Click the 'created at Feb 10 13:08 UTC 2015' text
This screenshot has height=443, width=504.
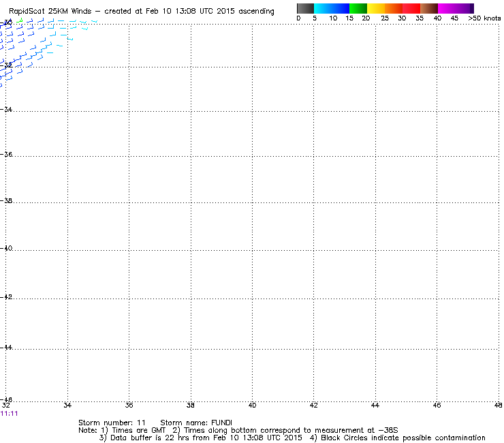[170, 12]
